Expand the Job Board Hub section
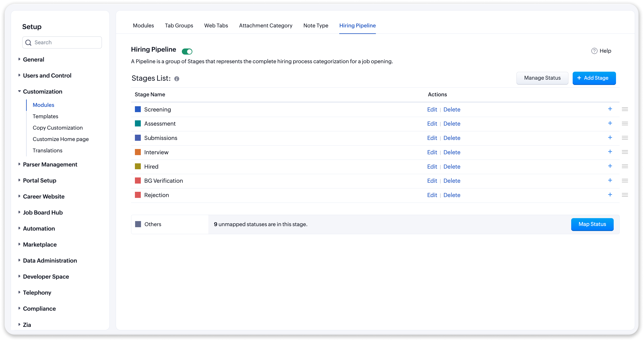Image resolution: width=644 pixels, height=341 pixels. click(19, 212)
